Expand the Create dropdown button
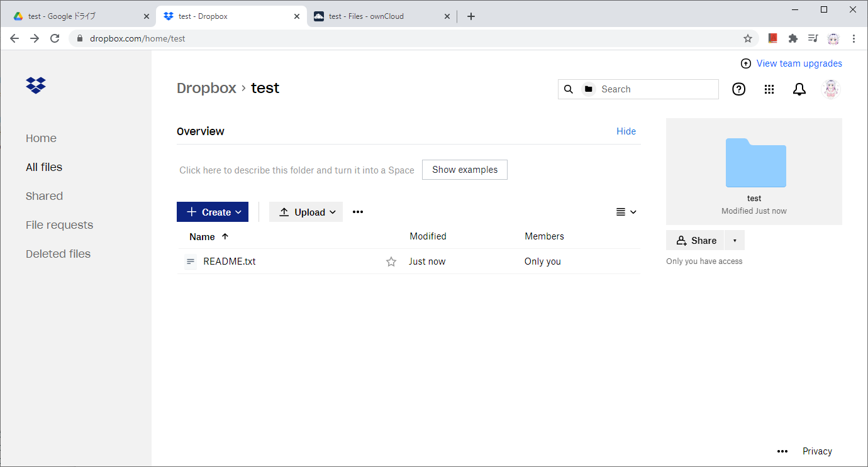The width and height of the screenshot is (868, 467). [x=213, y=212]
